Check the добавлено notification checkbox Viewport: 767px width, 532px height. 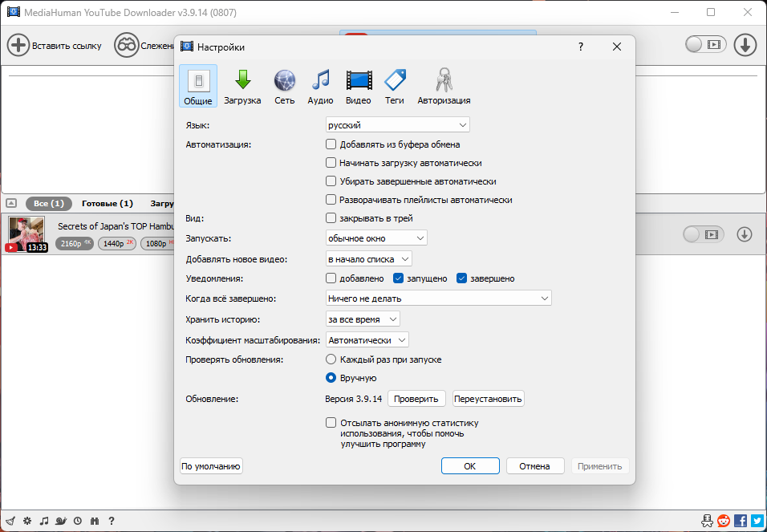[331, 278]
